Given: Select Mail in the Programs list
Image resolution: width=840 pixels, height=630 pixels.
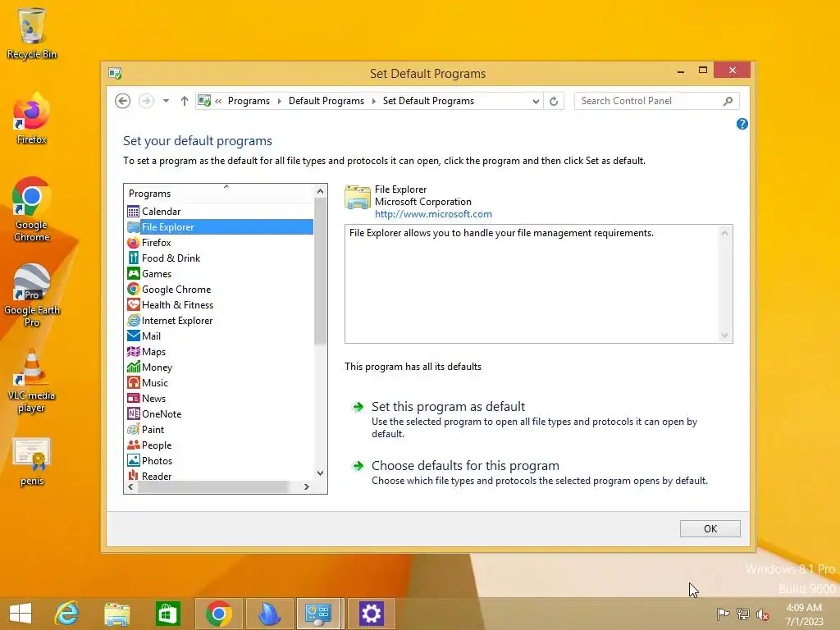Looking at the screenshot, I should click(220, 336).
